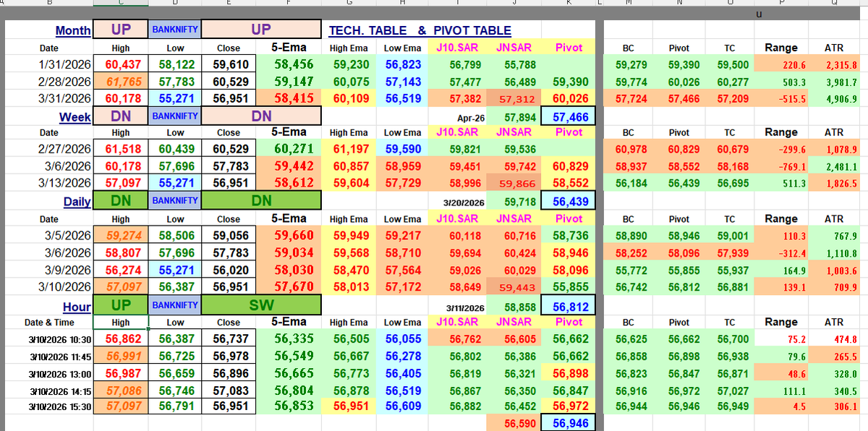Select the SW trend cell in Hour row
Screen dimensions: 868x431
click(x=260, y=305)
